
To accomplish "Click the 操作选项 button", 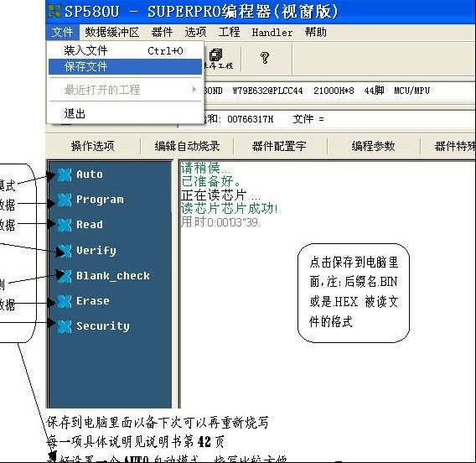I will click(x=93, y=146).
